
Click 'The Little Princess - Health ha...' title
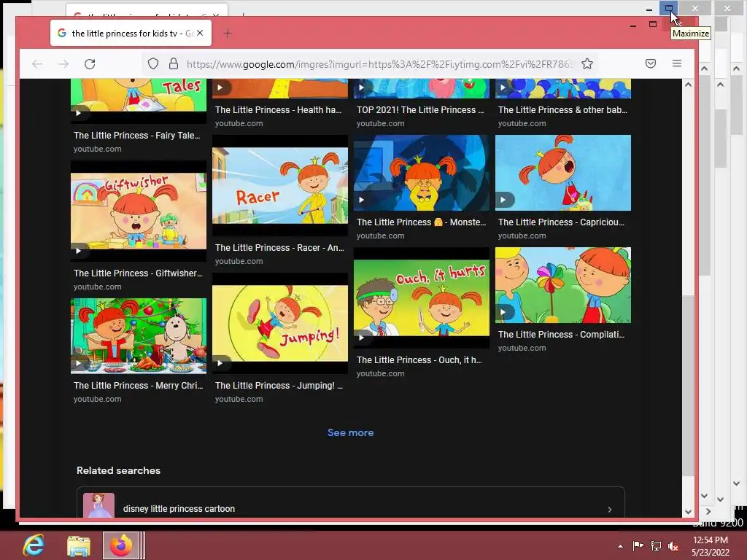click(x=278, y=109)
